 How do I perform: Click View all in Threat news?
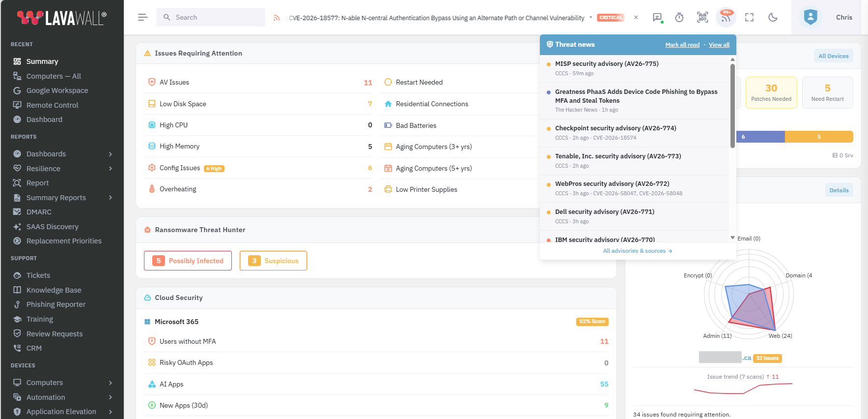719,45
